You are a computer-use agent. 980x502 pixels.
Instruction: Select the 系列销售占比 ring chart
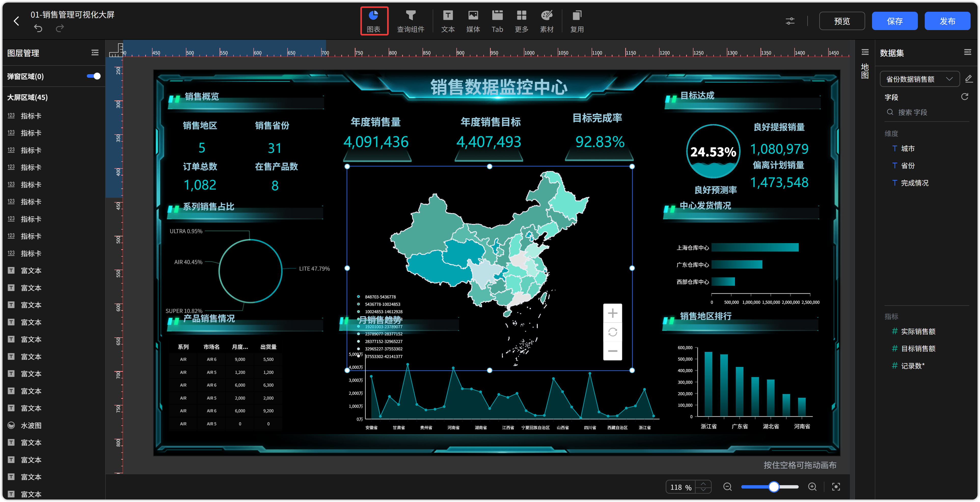[x=250, y=271]
